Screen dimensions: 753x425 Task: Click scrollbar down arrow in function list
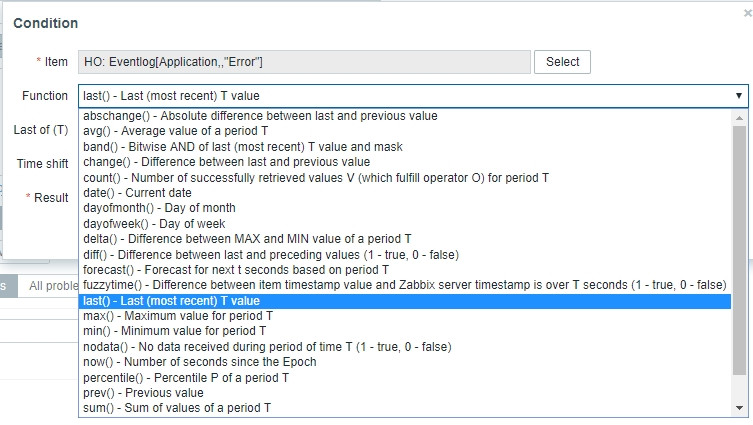(739, 408)
